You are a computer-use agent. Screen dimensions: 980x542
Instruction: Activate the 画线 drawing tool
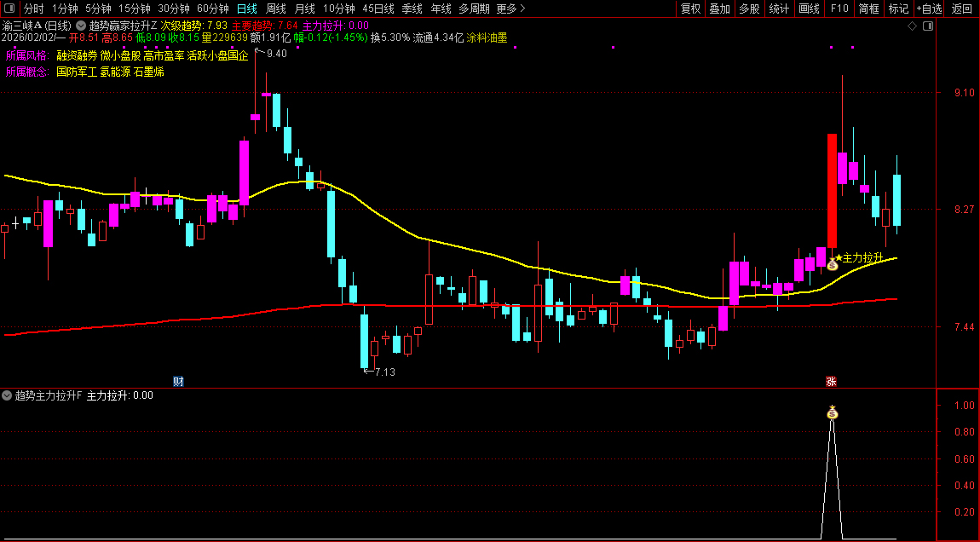click(809, 9)
